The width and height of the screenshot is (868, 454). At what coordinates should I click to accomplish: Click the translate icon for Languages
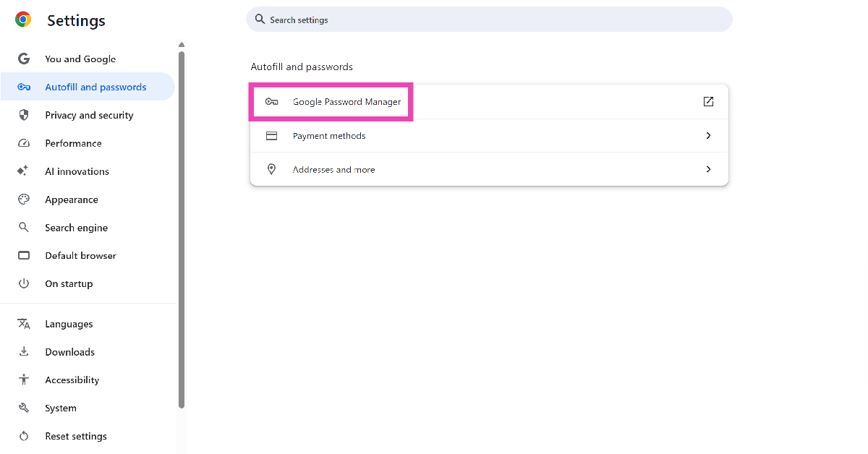click(24, 324)
